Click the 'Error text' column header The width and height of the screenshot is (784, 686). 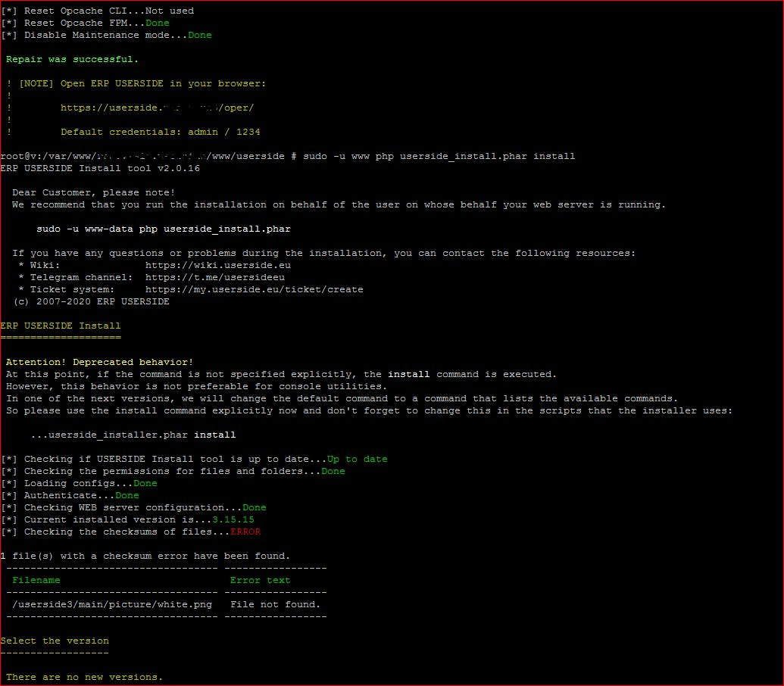tap(260, 580)
